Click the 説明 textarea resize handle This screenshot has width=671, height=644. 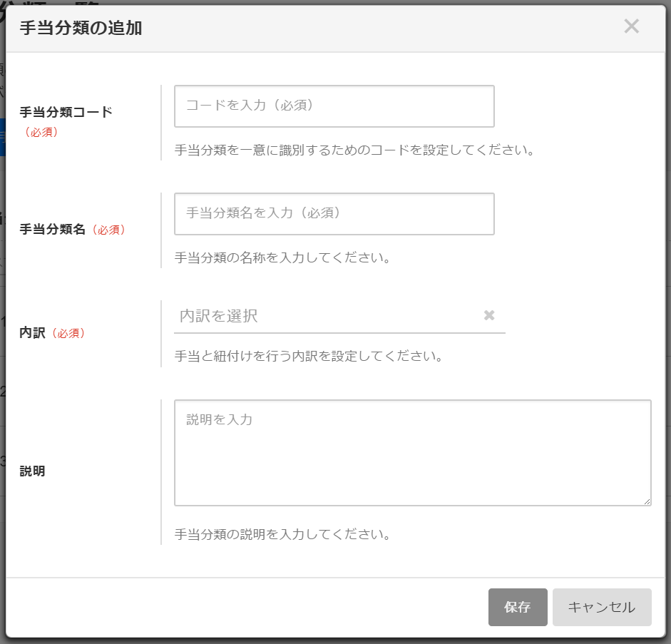[647, 501]
